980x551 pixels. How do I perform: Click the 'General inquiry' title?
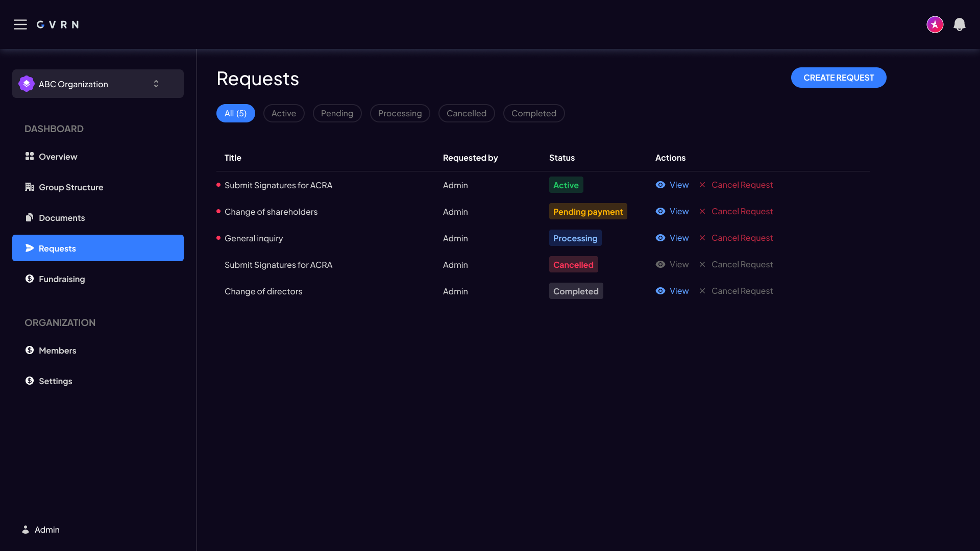(x=254, y=238)
